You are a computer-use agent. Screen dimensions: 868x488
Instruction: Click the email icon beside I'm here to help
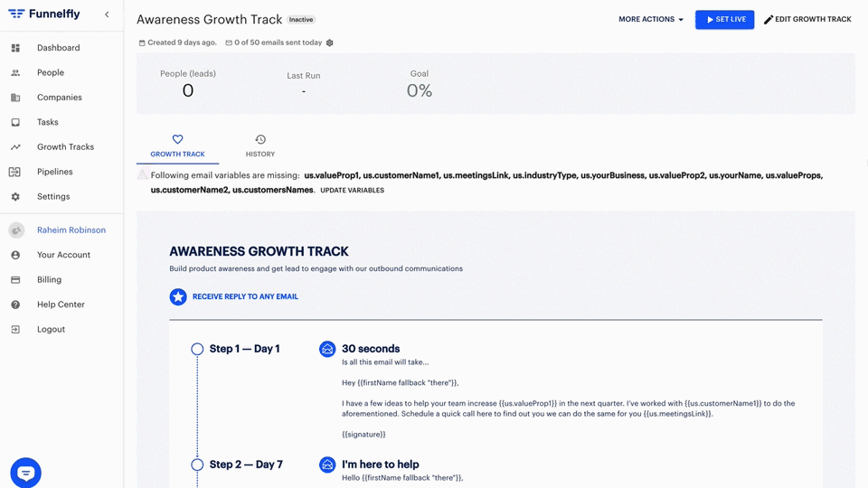pos(327,465)
